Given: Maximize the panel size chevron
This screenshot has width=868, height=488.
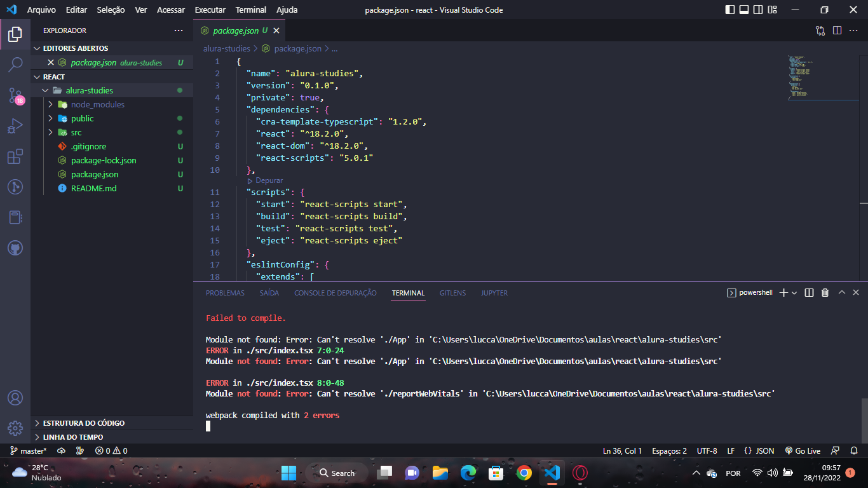Looking at the screenshot, I should tap(841, 293).
